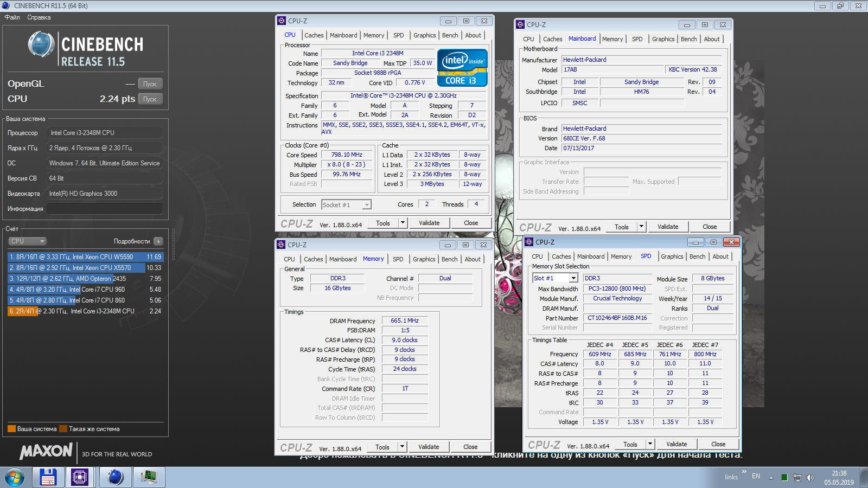The image size is (868, 488).
Task: Click Validate in the SPD window
Action: pos(676,444)
